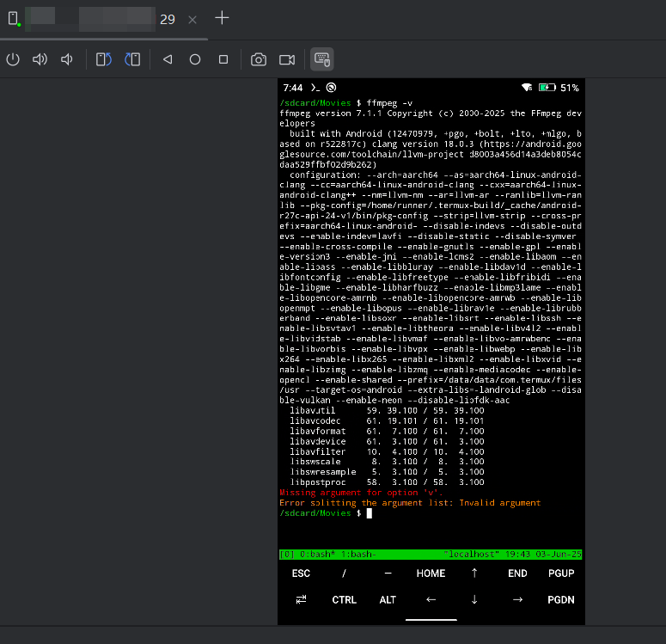Click '"localhost" 19:43 03-Jun-25' in tmux bar

point(512,555)
